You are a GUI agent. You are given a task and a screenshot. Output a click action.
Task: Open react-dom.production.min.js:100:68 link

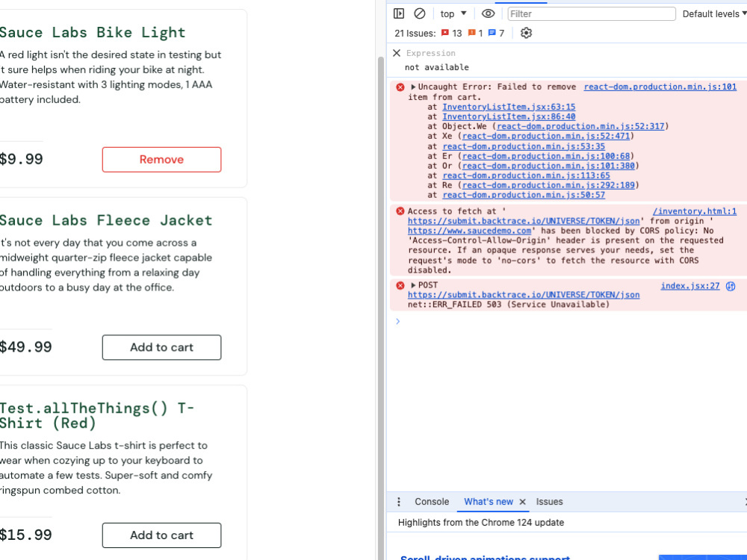[x=546, y=156]
